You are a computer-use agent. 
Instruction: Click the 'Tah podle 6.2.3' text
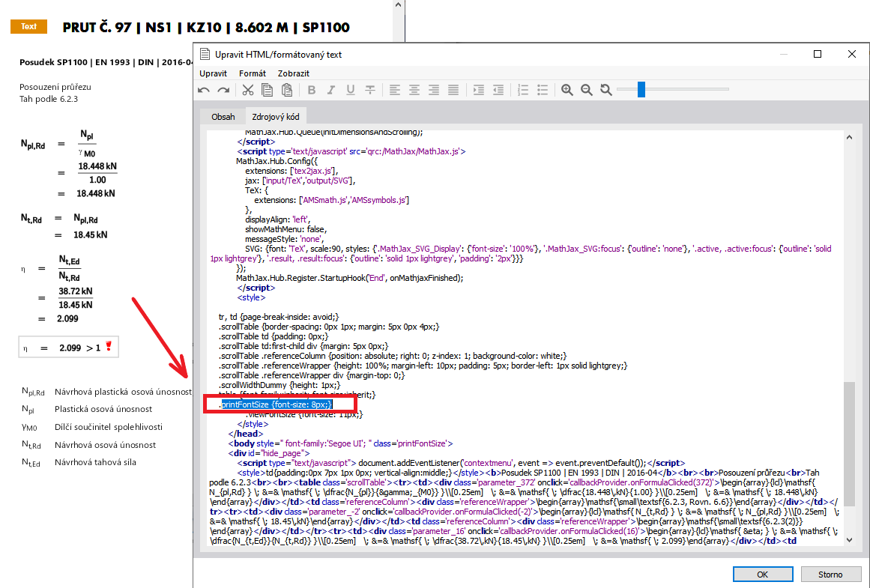pyautogui.click(x=49, y=99)
